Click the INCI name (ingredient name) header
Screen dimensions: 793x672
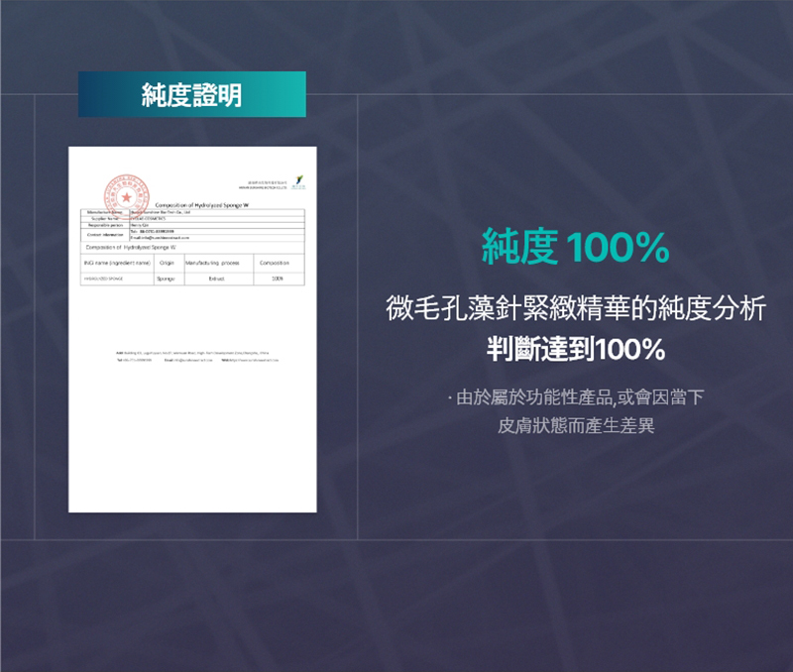(x=117, y=263)
